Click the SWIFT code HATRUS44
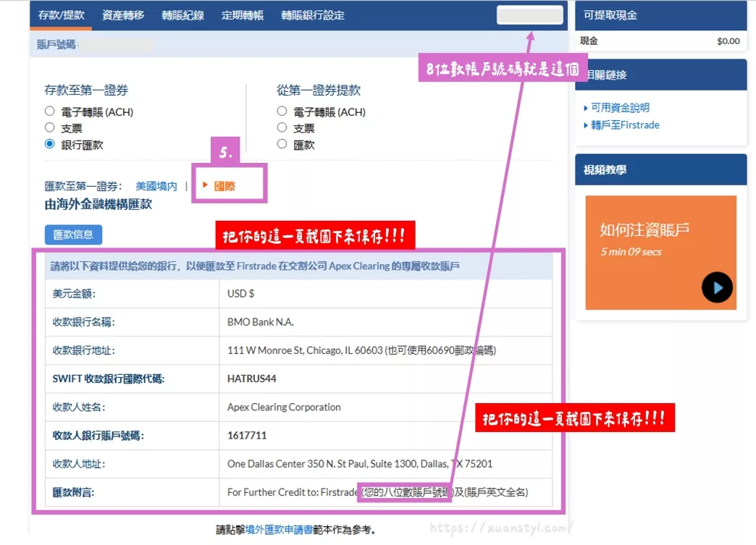Screen dimensions: 756x545 [252, 379]
